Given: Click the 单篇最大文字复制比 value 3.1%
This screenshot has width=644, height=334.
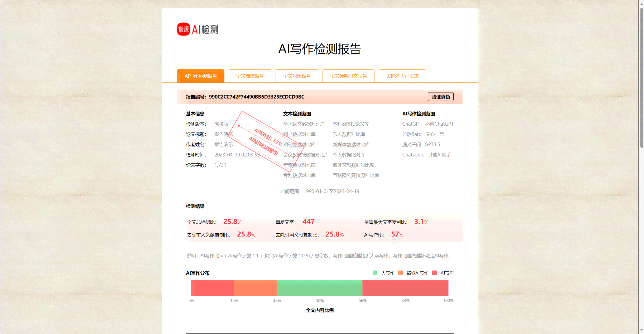Looking at the screenshot, I should click(421, 222).
